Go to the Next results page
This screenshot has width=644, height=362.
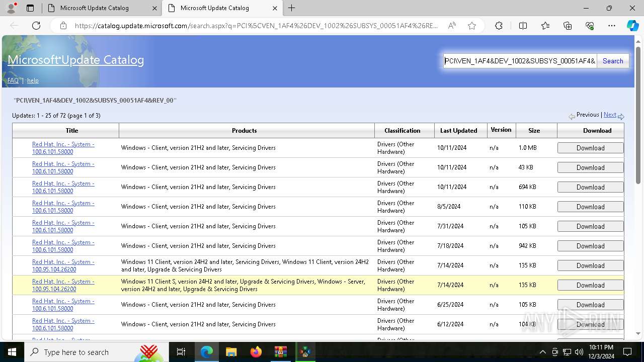610,115
